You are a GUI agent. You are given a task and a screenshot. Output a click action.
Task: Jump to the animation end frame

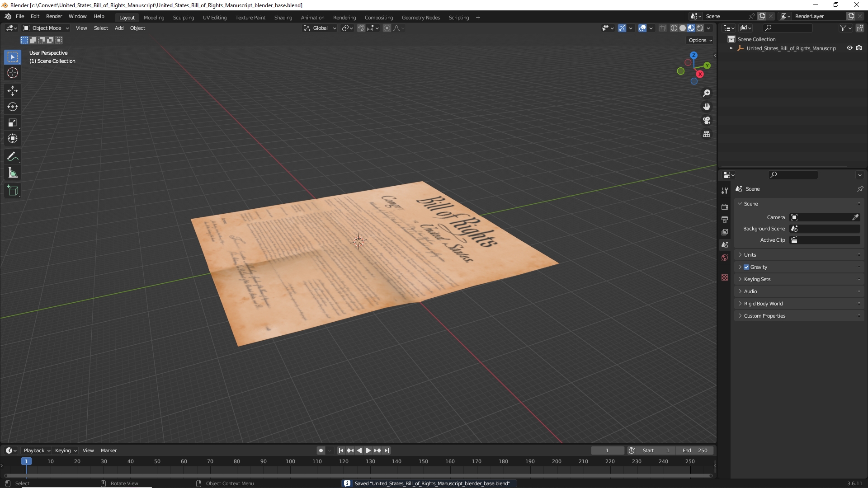(x=387, y=450)
